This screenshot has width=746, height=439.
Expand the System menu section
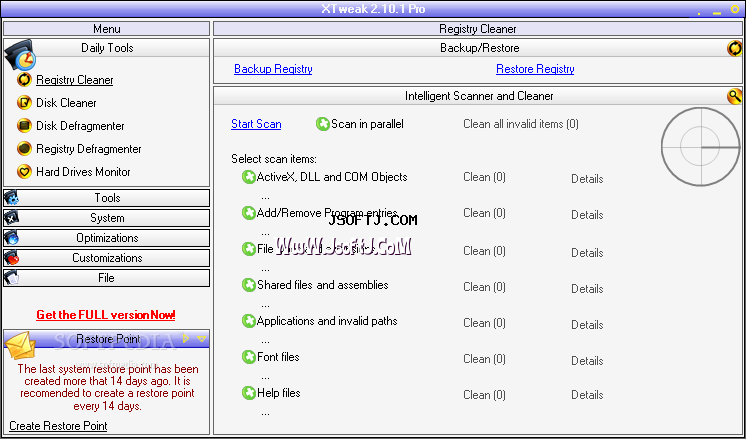click(x=107, y=218)
